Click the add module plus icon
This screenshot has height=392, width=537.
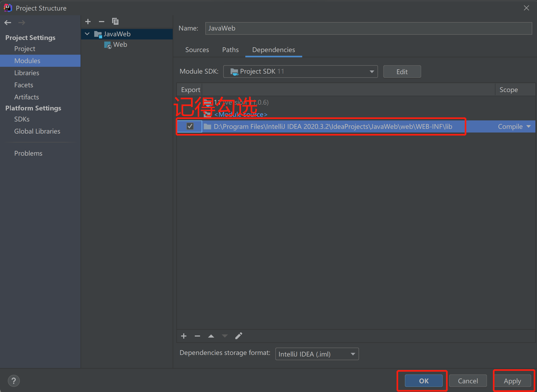pyautogui.click(x=88, y=22)
